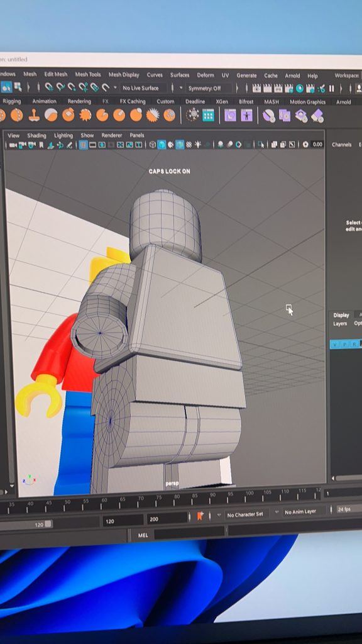Switch to the Motion Graphics shelf tab
The width and height of the screenshot is (362, 644).
tap(307, 103)
